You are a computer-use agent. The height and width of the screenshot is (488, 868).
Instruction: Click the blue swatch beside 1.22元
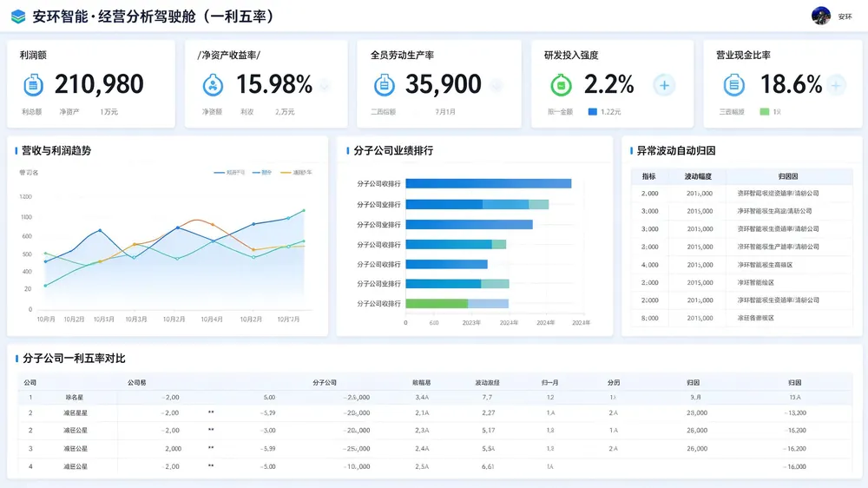coord(592,112)
